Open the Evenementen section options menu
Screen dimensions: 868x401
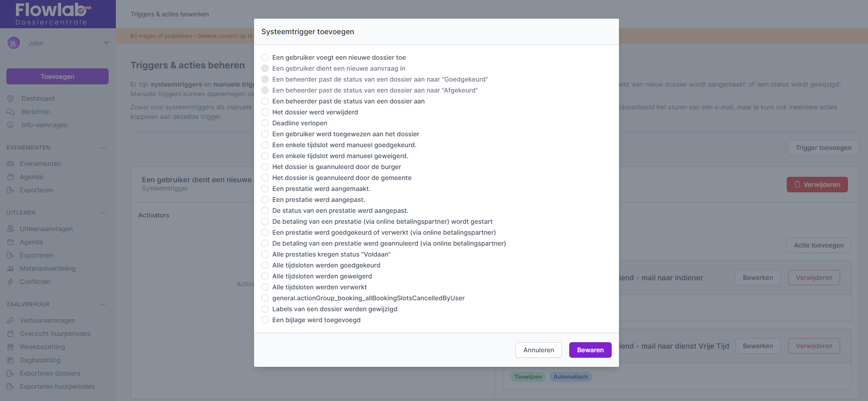coord(103,148)
